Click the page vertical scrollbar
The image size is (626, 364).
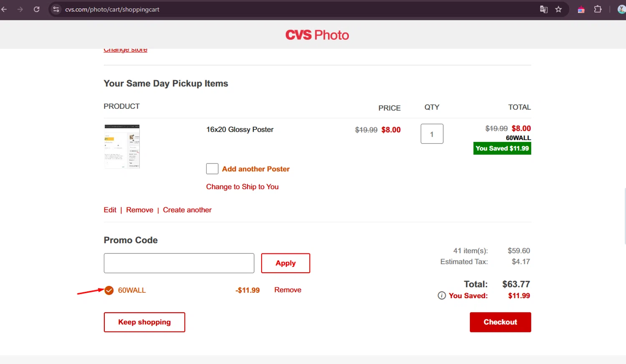[x=624, y=216]
